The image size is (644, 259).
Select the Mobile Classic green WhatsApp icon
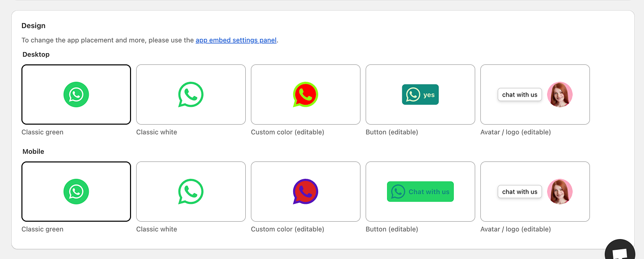76,192
